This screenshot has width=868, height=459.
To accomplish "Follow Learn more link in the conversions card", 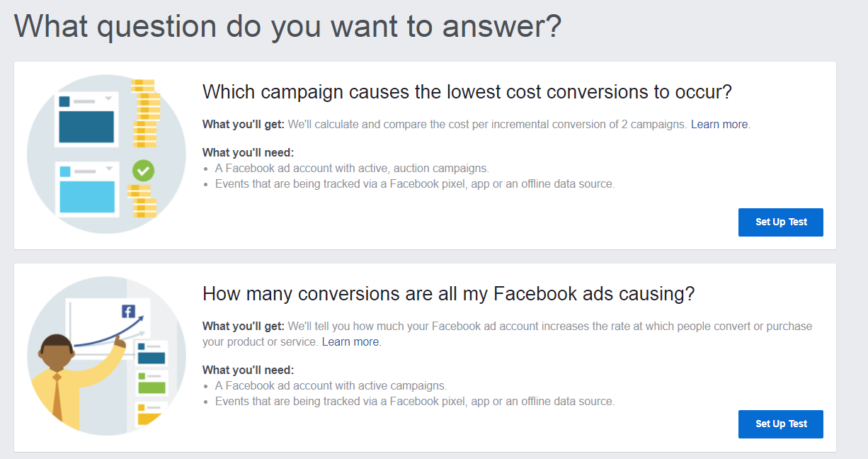I will (350, 342).
